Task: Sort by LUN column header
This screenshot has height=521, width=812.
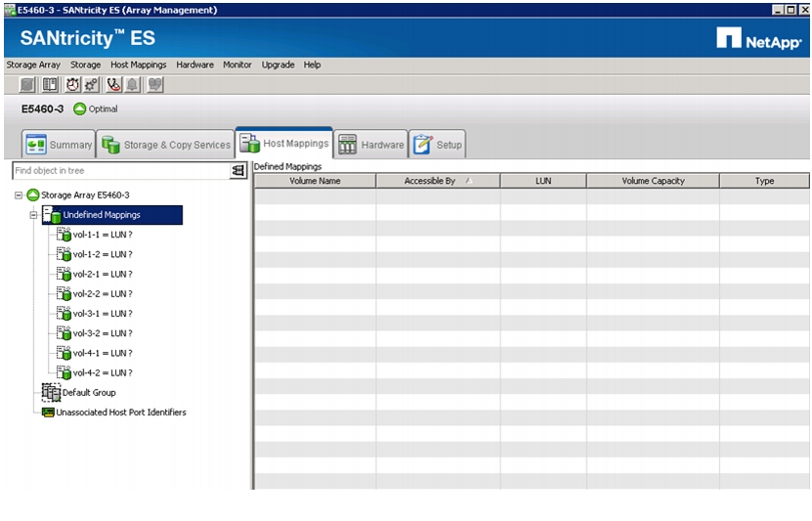Action: click(543, 181)
